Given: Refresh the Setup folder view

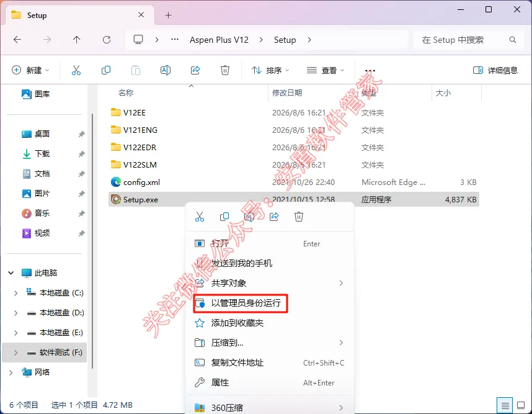Looking at the screenshot, I should click(x=107, y=40).
